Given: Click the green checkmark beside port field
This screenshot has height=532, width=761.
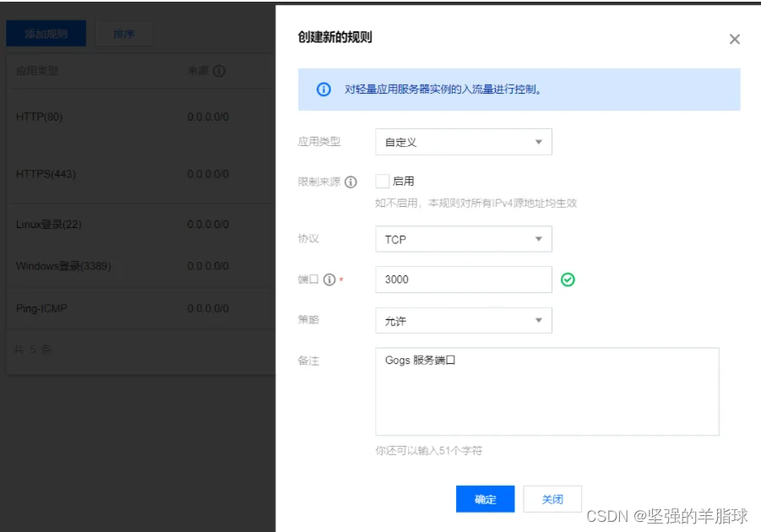Looking at the screenshot, I should pos(568,280).
